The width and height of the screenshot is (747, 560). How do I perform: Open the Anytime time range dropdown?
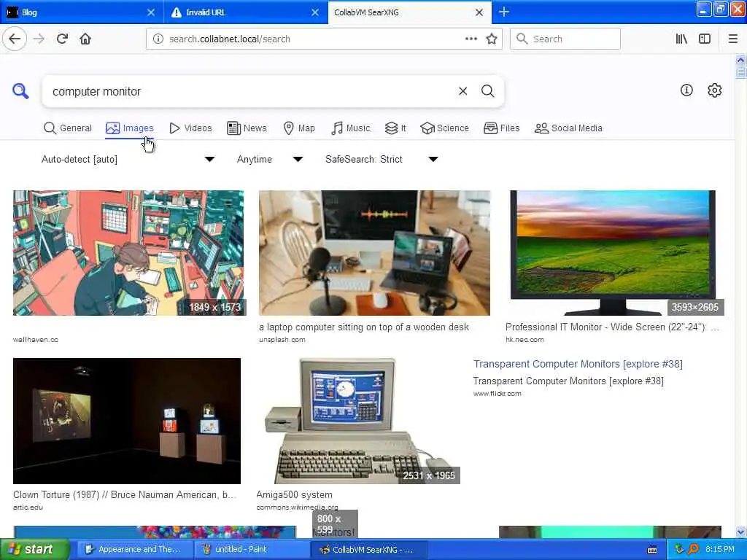[270, 159]
